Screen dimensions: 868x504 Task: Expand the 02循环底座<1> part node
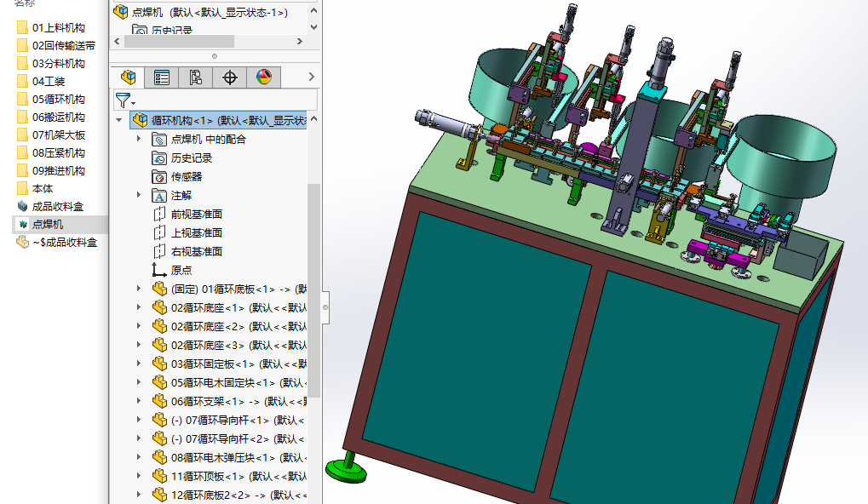[x=139, y=307]
